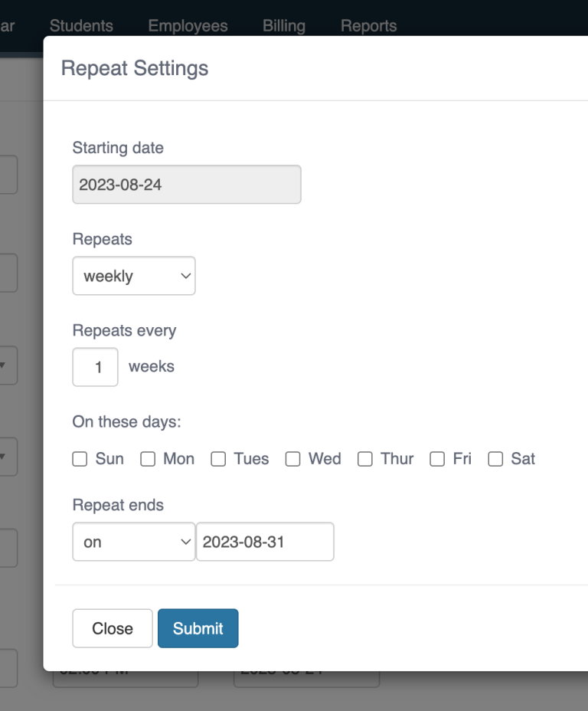Close the Repeat Settings dialog

112,628
